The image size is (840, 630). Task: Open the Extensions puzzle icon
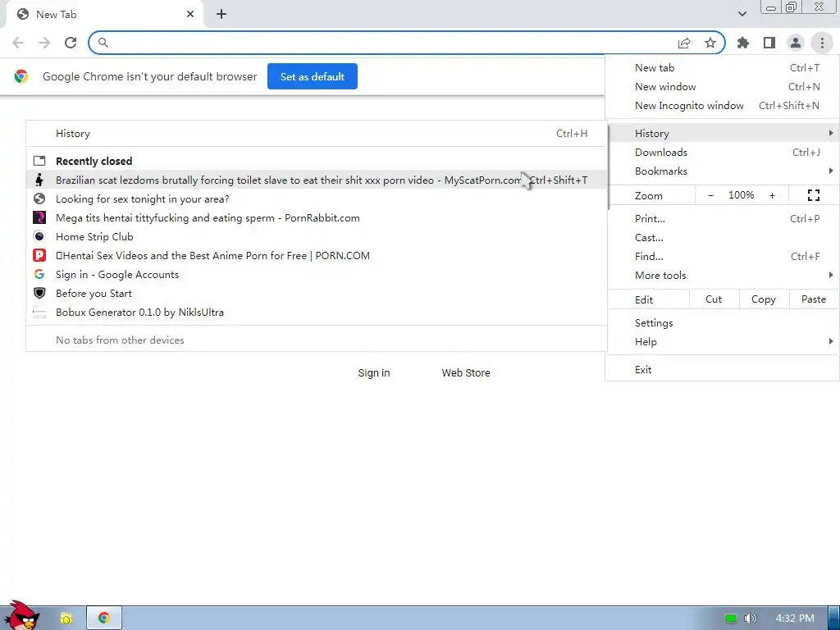tap(743, 43)
